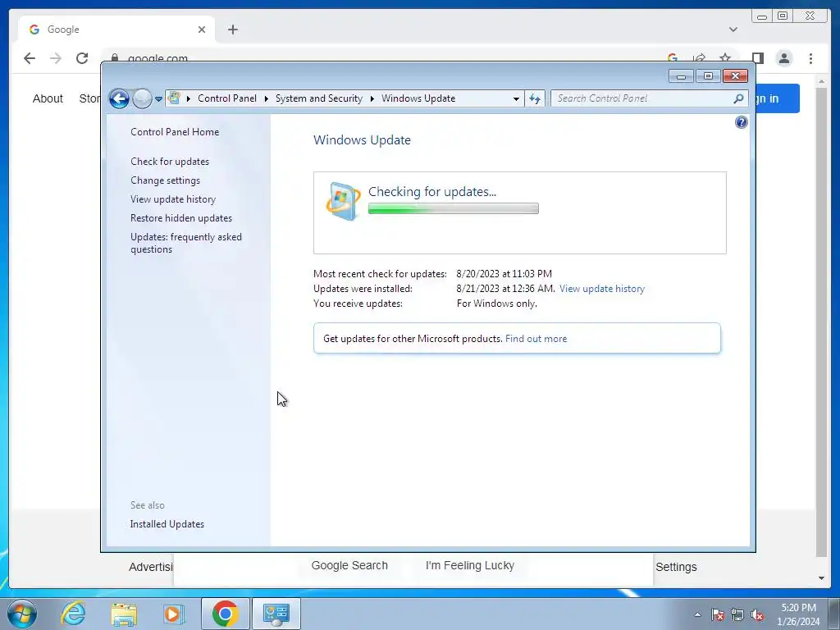Open Change settings link
Screen dimensions: 840x630
[x=165, y=180]
